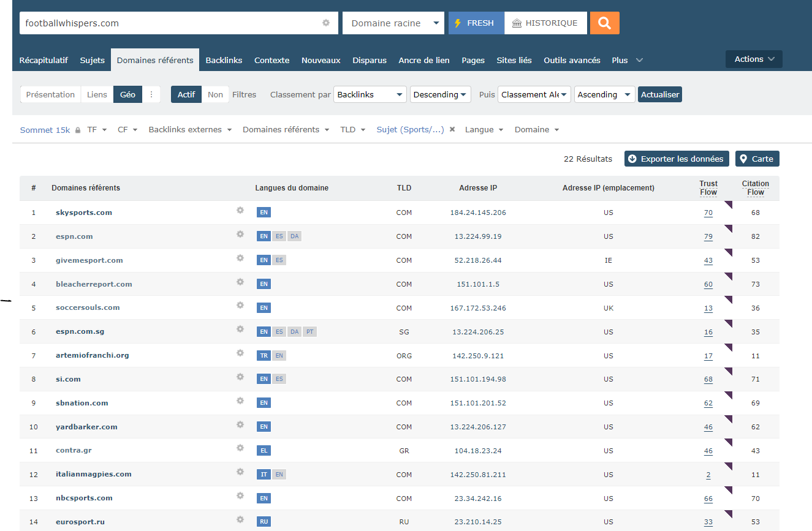
Task: Select the Présentation view
Action: 50,94
